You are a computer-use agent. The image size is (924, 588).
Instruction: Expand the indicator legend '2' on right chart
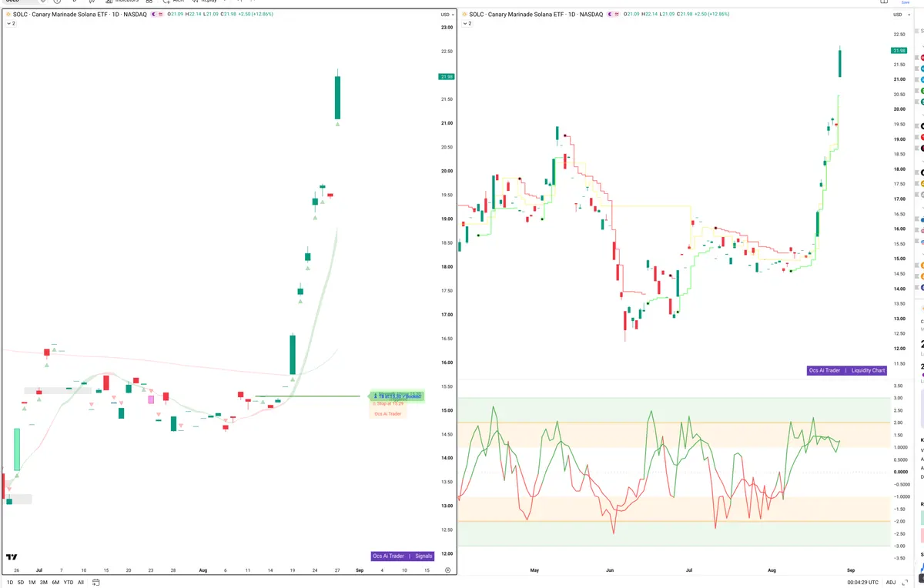coord(465,24)
